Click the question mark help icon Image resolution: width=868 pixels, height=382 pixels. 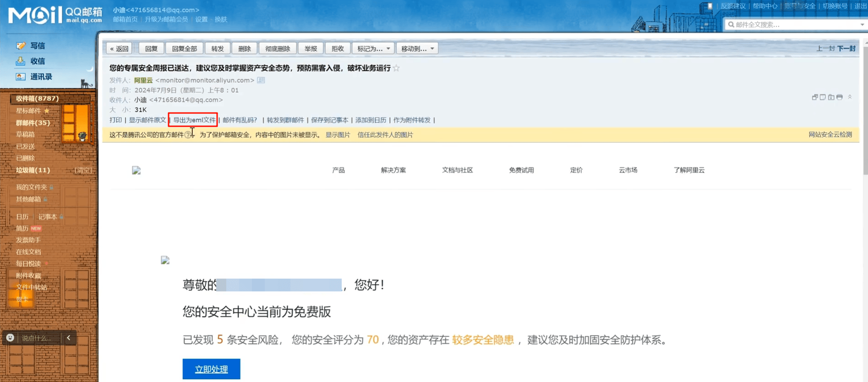[188, 135]
